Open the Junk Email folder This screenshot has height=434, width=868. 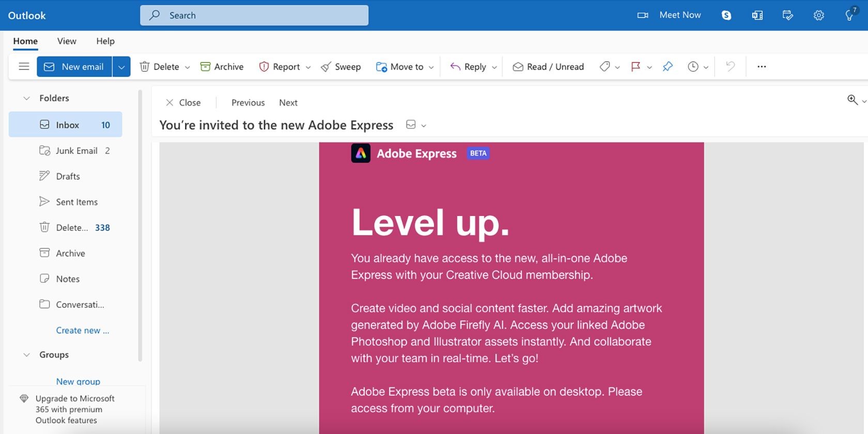tap(66, 150)
